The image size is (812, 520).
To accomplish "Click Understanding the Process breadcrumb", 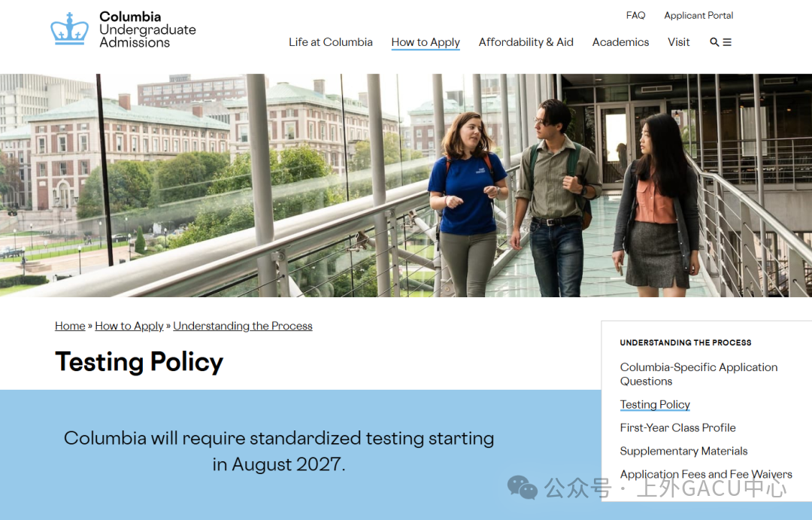I will (x=242, y=326).
